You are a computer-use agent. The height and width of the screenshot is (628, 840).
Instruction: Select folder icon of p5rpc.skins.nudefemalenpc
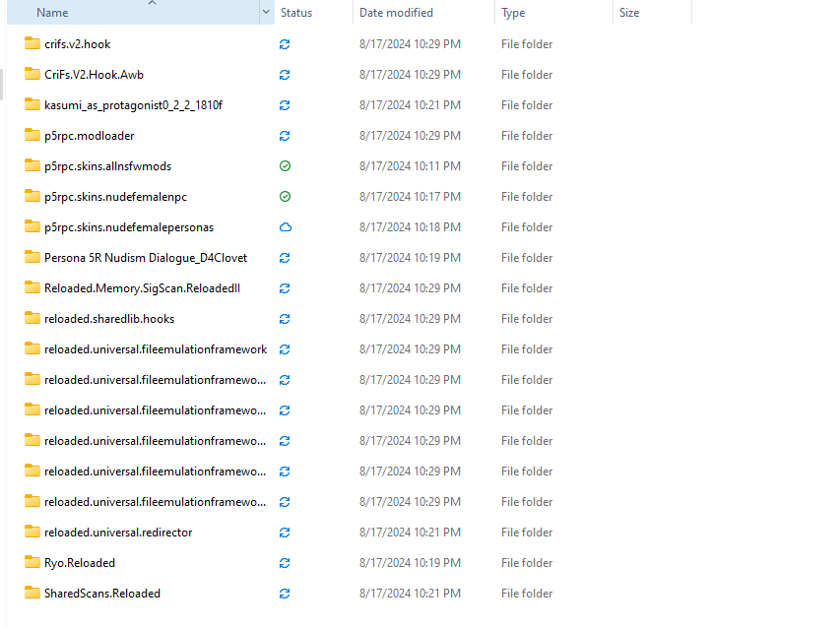tap(32, 196)
